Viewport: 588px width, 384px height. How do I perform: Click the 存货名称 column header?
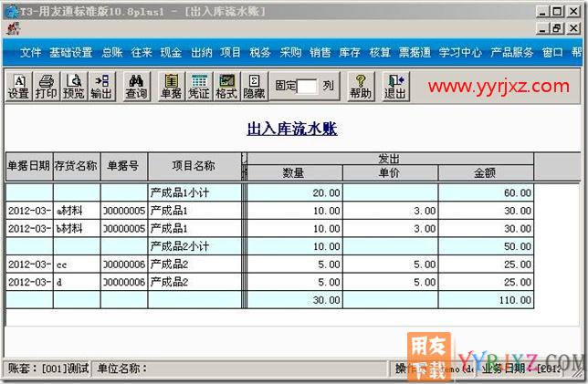point(77,166)
